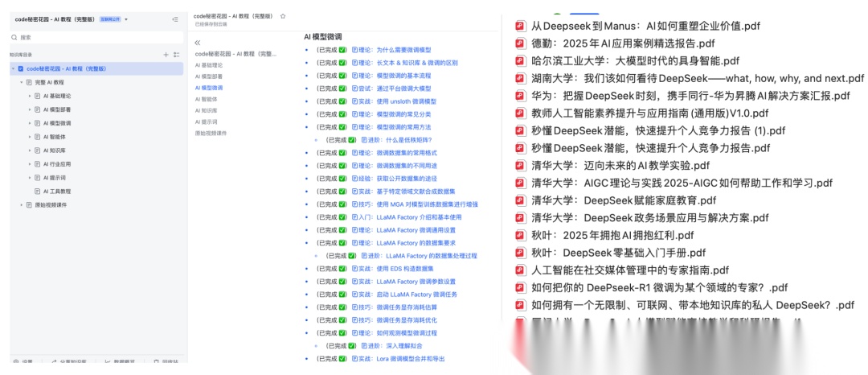The height and width of the screenshot is (375, 868).
Task: Click the 互联网公开 badge next to title
Action: pyautogui.click(x=110, y=19)
